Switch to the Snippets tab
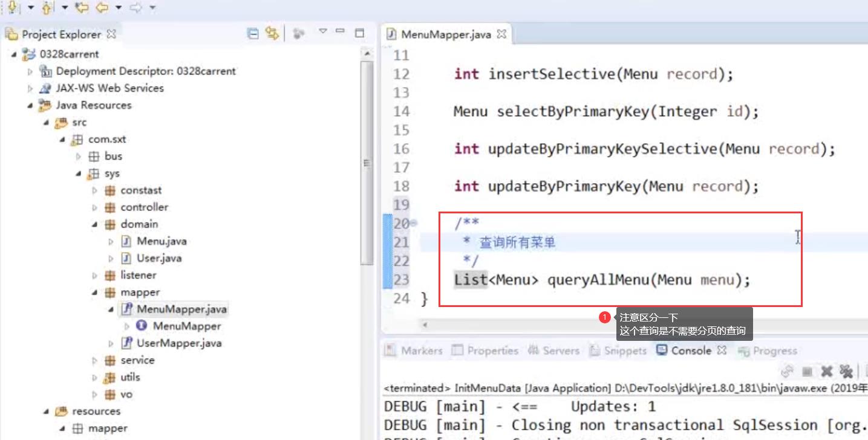The image size is (868, 440). tap(619, 351)
